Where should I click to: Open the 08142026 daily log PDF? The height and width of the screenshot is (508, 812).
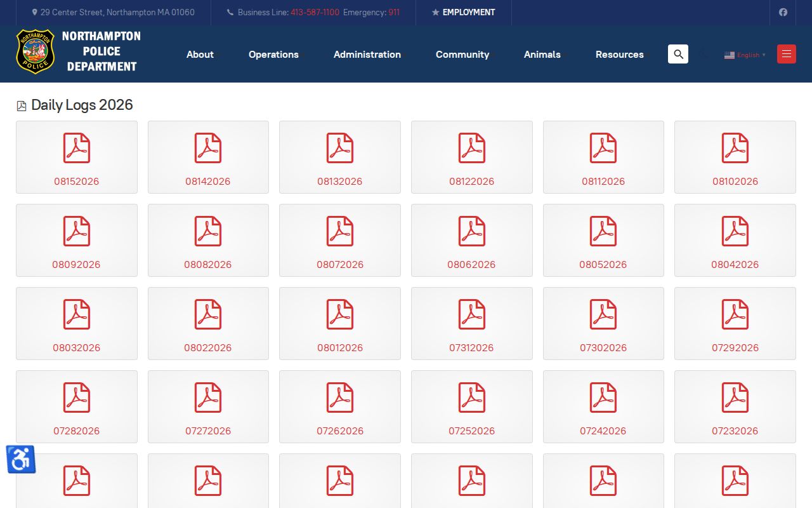coord(208,157)
